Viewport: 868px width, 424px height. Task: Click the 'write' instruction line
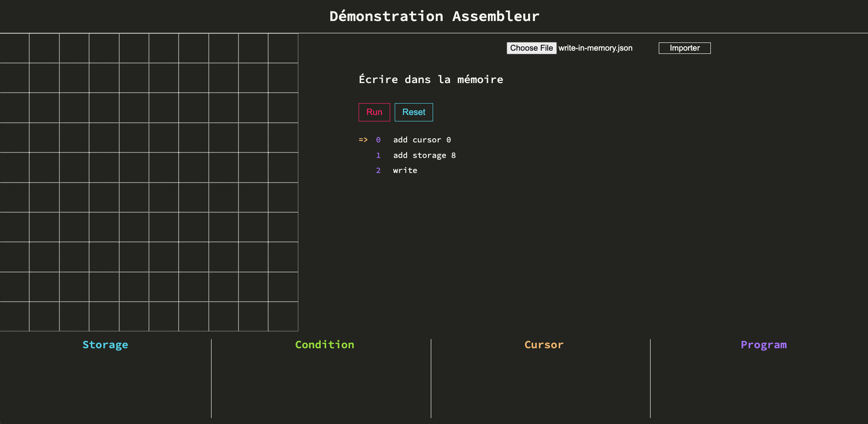[x=405, y=170]
